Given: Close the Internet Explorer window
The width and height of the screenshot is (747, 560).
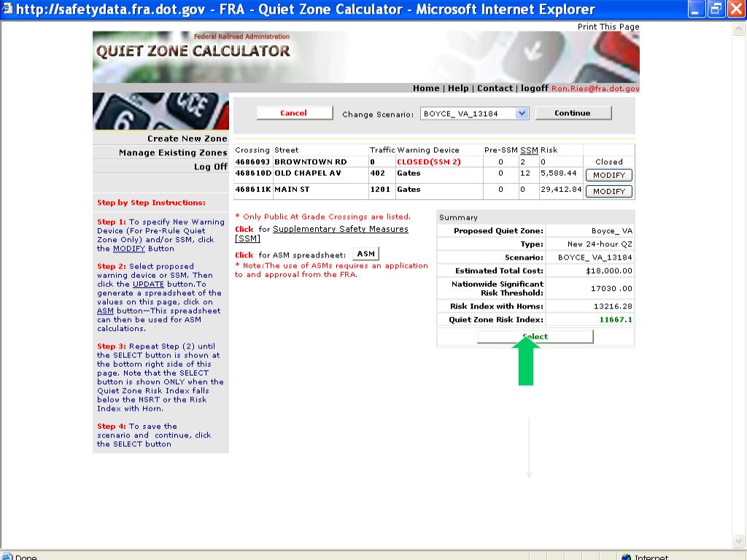Looking at the screenshot, I should (x=736, y=9).
